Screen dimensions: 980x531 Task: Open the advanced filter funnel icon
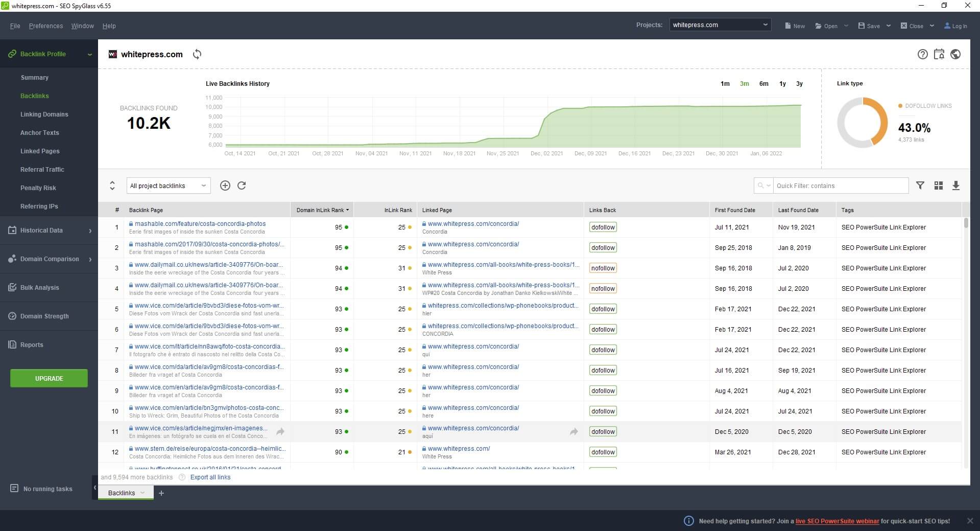point(920,186)
